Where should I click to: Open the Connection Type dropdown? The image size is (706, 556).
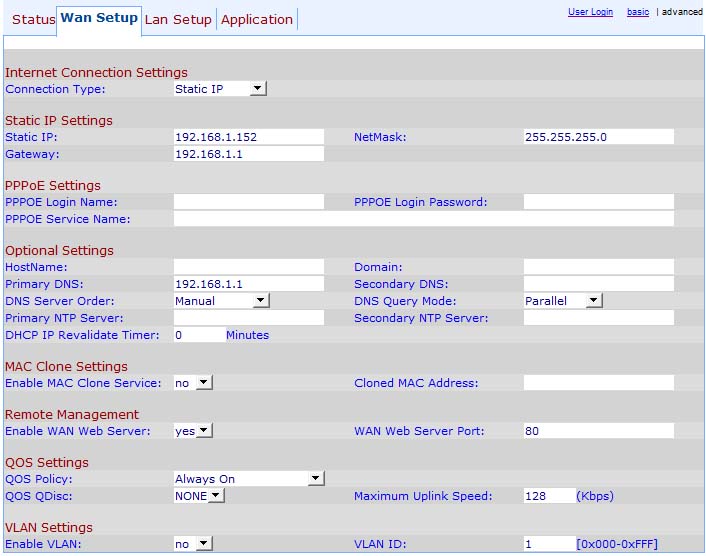pyautogui.click(x=220, y=89)
